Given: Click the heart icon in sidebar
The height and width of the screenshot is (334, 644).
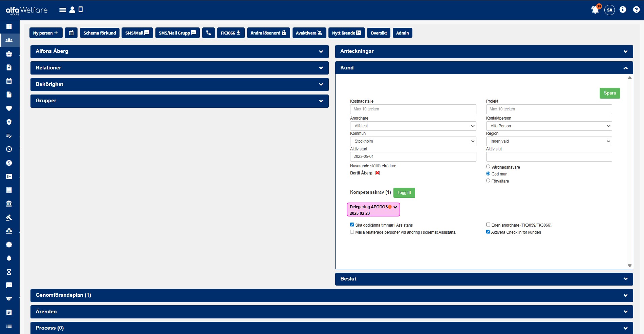Looking at the screenshot, I should click(9, 108).
